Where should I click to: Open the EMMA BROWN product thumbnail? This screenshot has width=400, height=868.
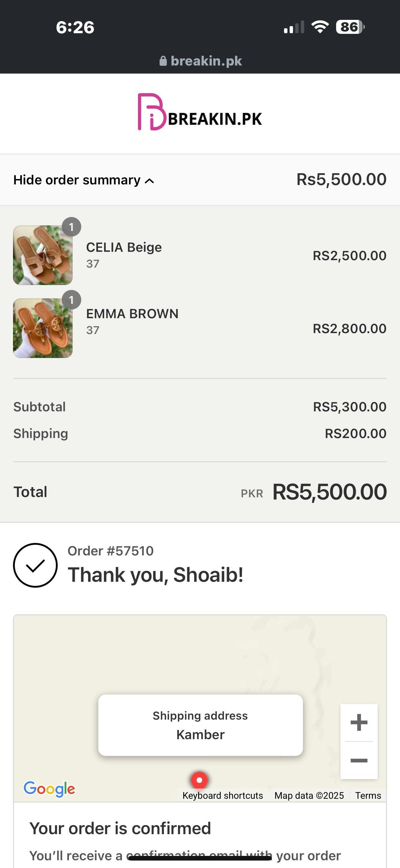tap(43, 328)
